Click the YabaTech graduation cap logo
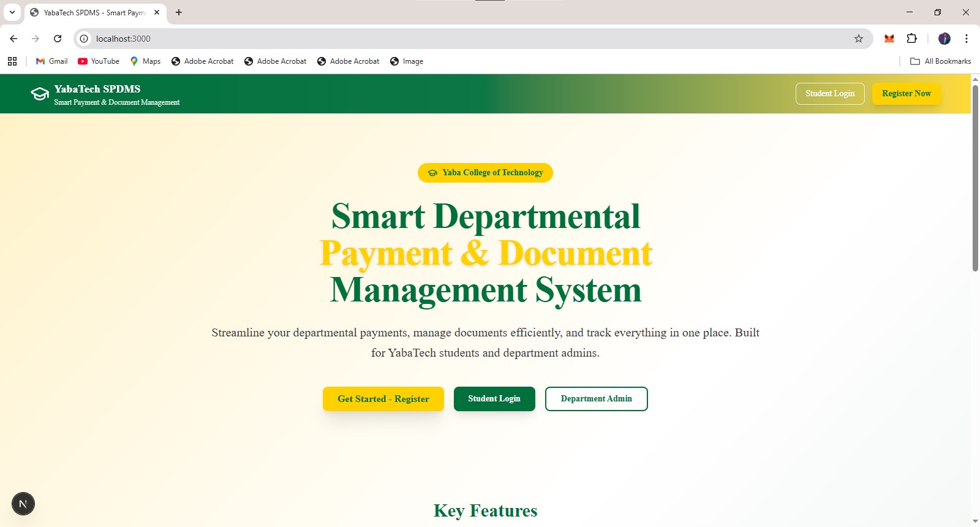This screenshot has width=980, height=527. [x=40, y=94]
